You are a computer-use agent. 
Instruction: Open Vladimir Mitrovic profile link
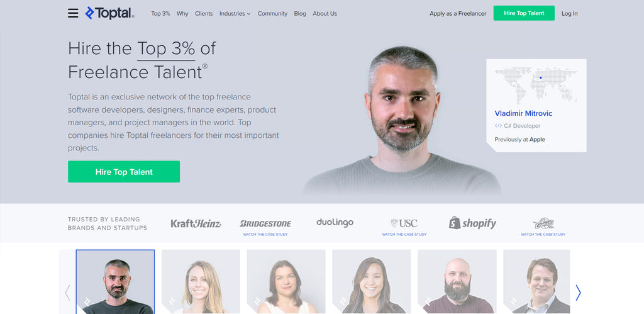click(x=523, y=113)
